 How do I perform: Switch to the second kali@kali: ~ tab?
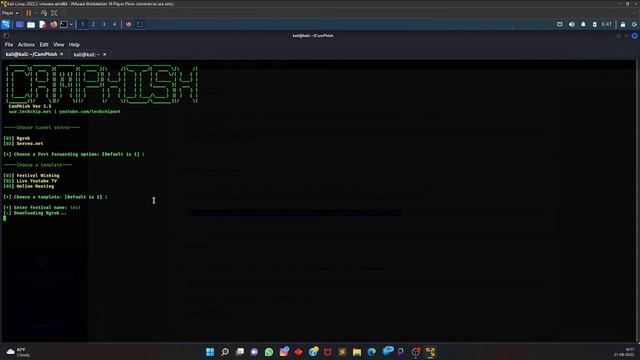click(x=86, y=54)
